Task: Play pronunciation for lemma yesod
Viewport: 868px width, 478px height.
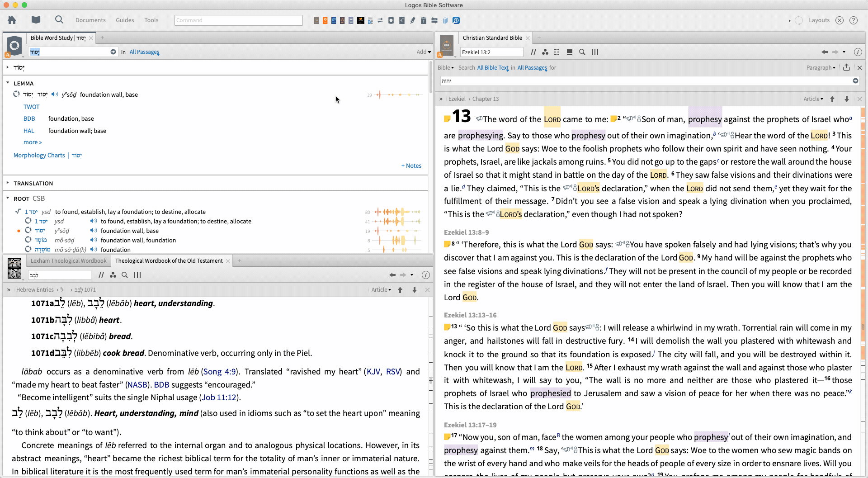Action: 55,95
